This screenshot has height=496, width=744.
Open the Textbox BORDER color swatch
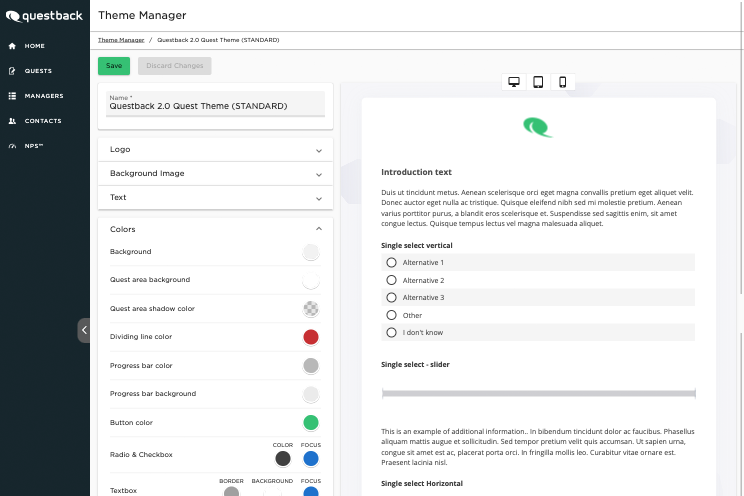(x=231, y=491)
